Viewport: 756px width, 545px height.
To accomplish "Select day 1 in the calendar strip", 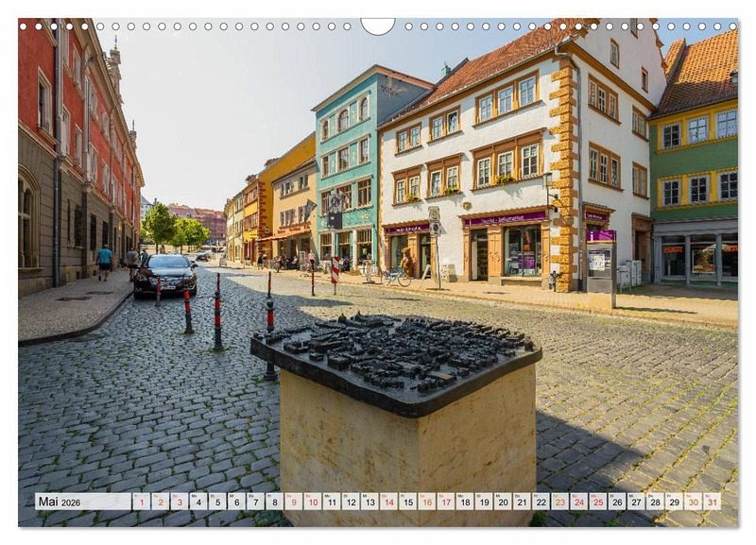I will click(x=141, y=502).
